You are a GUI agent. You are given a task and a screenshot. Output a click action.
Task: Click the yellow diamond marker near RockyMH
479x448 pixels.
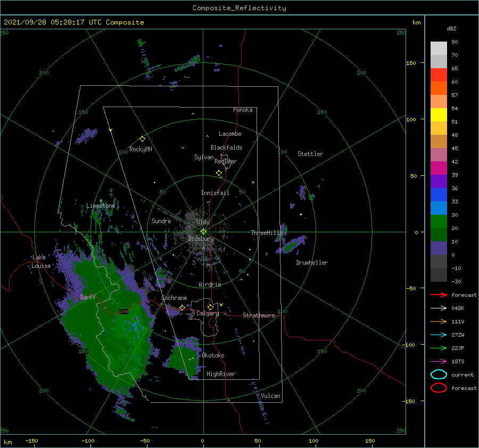pyautogui.click(x=142, y=139)
